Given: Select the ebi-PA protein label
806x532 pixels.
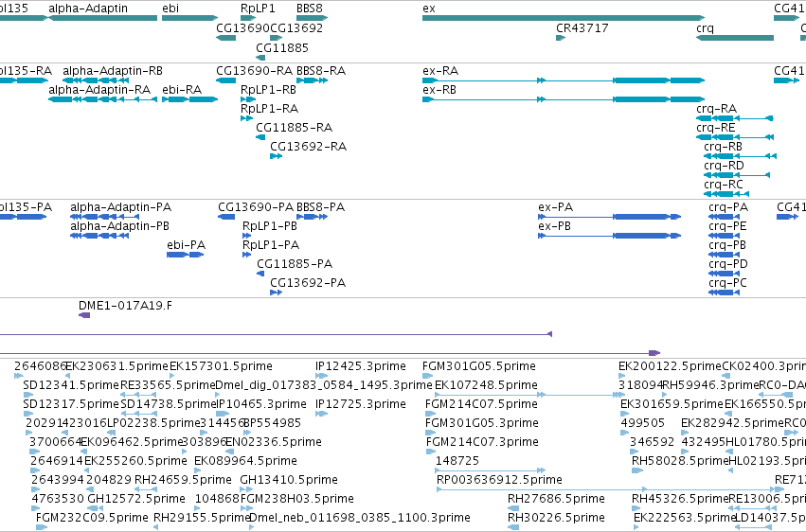Looking at the screenshot, I should pyautogui.click(x=186, y=245).
